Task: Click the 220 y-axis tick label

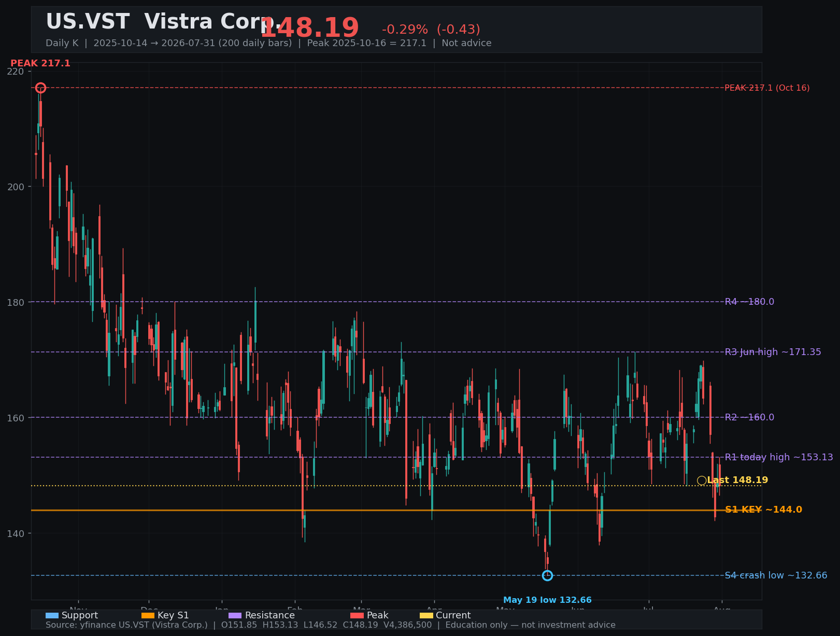Action: coord(17,71)
